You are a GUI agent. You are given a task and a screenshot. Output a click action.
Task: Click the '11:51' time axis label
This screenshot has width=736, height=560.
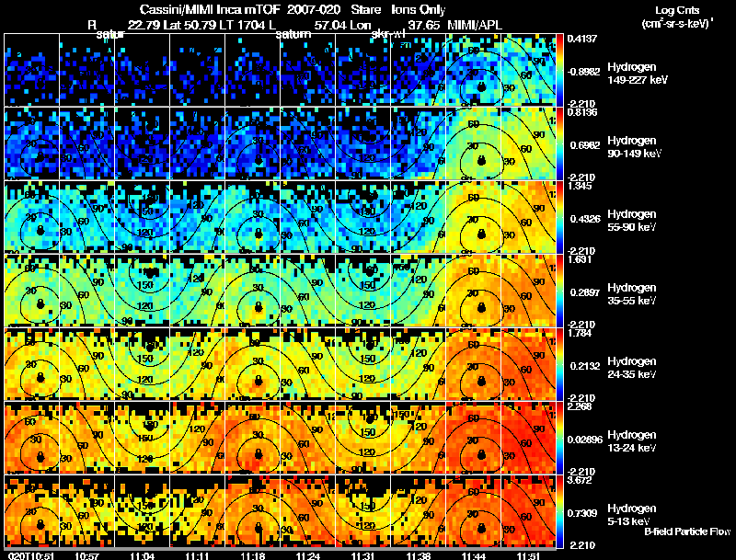(x=529, y=555)
